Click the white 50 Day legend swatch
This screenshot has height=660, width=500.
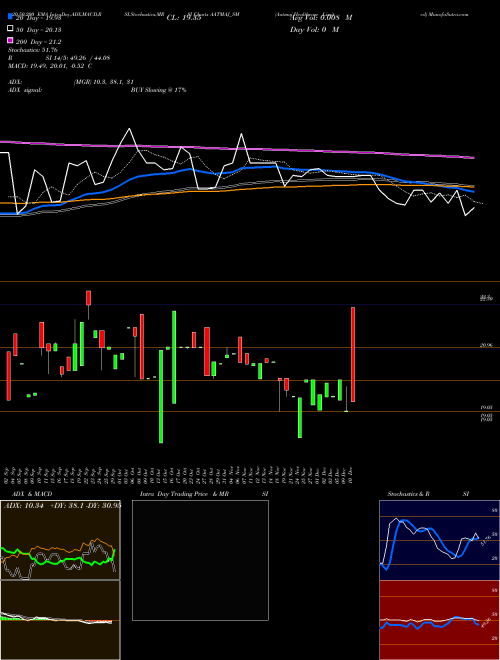pos(10,29)
